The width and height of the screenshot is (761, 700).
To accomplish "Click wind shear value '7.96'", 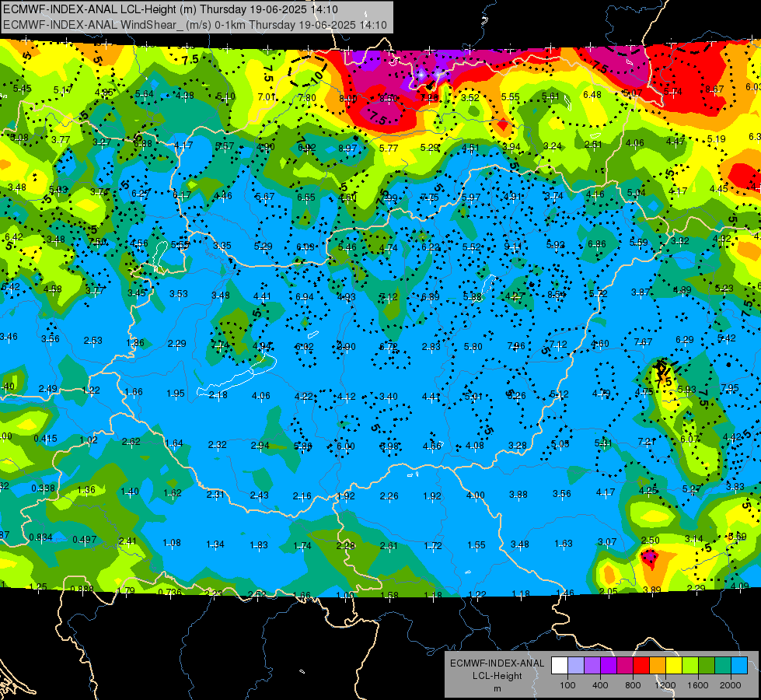I will pos(516,346).
